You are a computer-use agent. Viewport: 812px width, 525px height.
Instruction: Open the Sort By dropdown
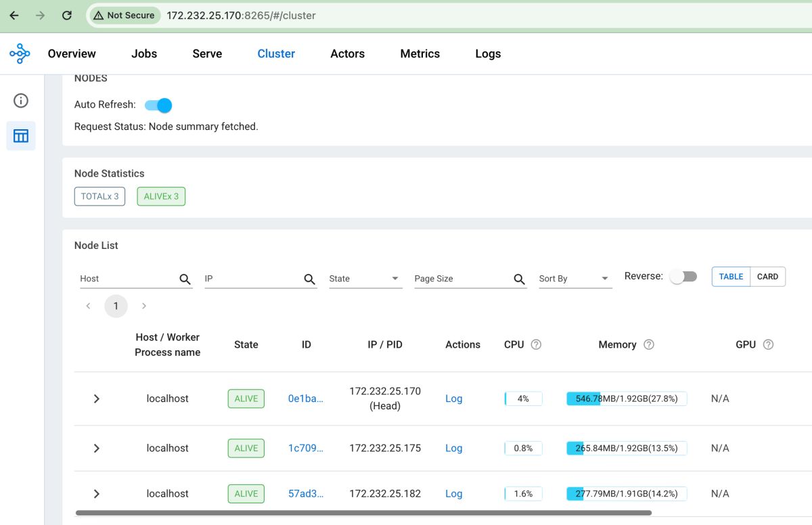tap(575, 279)
